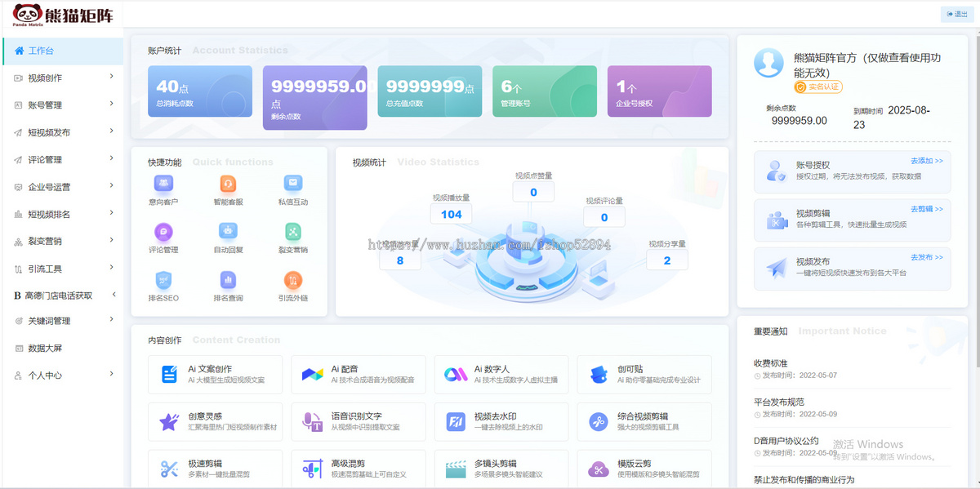
Task: Open the 数据大屏 menu item
Action: click(x=63, y=348)
